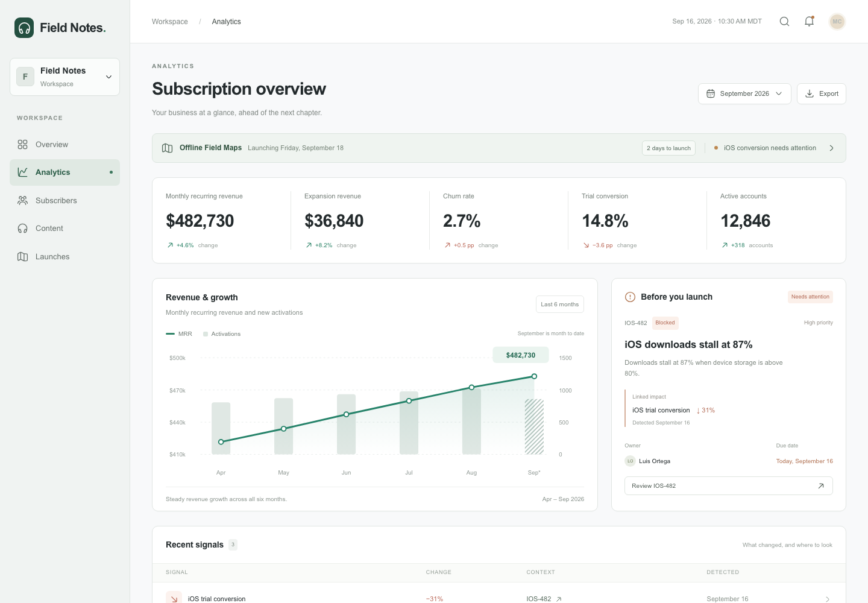Click the September MRR data point on chart
This screenshot has height=603, width=868.
[x=534, y=376]
